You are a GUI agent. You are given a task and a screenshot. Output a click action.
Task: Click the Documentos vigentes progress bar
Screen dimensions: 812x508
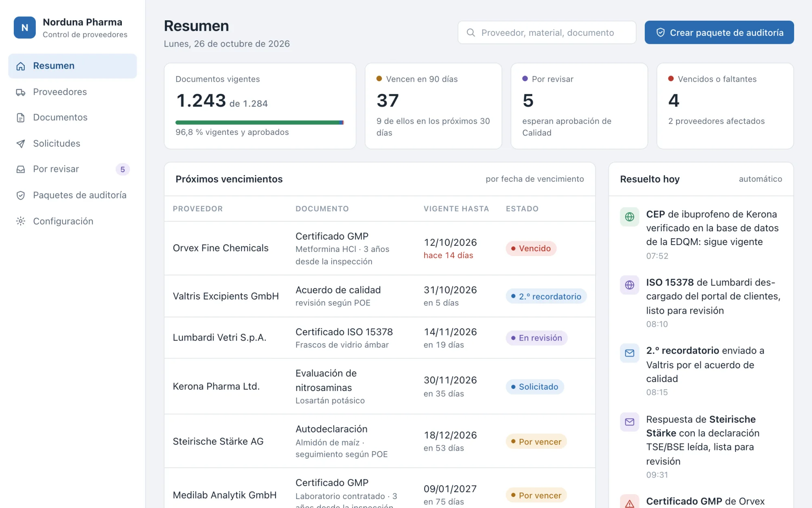259,122
